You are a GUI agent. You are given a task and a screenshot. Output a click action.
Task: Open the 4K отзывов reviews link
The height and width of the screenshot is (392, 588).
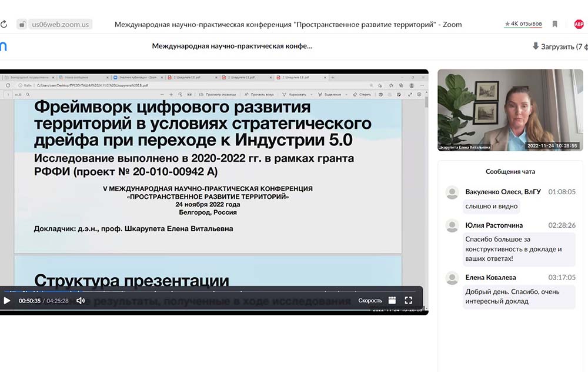(x=523, y=24)
